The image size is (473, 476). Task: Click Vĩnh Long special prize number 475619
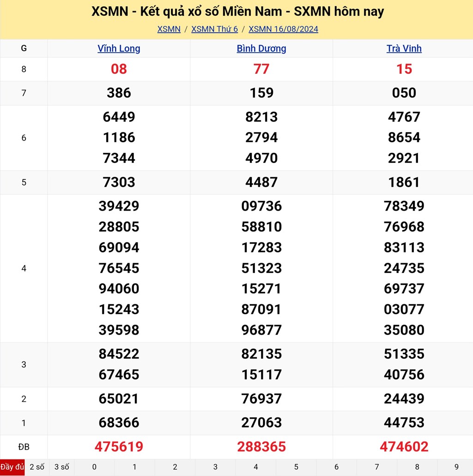(119, 446)
